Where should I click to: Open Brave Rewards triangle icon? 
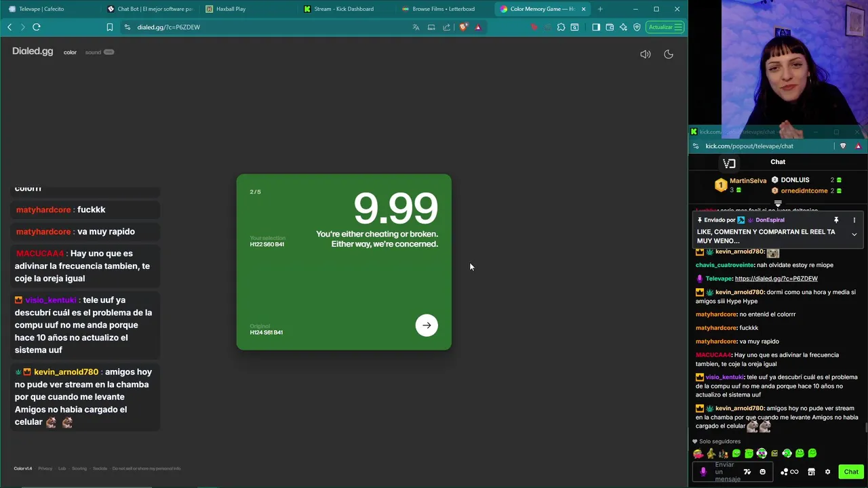tap(478, 27)
